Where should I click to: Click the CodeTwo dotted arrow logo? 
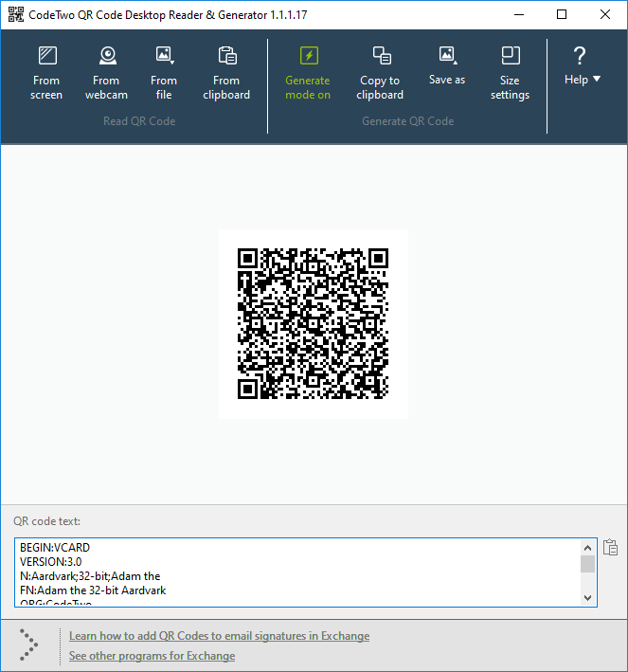coord(28,645)
